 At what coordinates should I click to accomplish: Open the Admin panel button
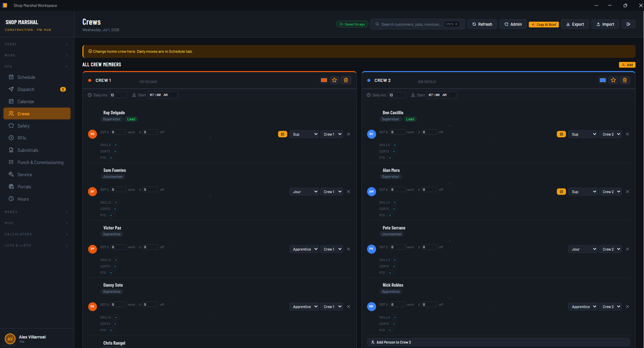[x=513, y=24]
